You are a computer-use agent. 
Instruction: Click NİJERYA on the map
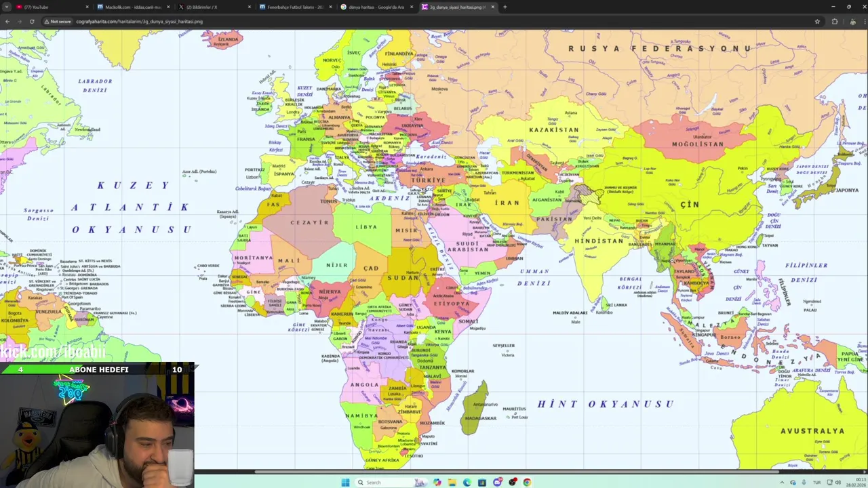330,292
